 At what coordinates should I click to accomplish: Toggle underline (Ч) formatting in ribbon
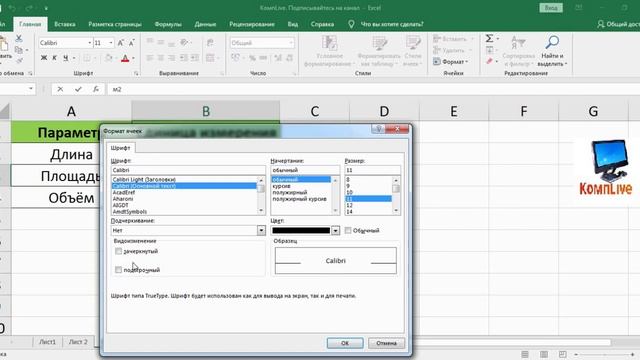[x=65, y=58]
